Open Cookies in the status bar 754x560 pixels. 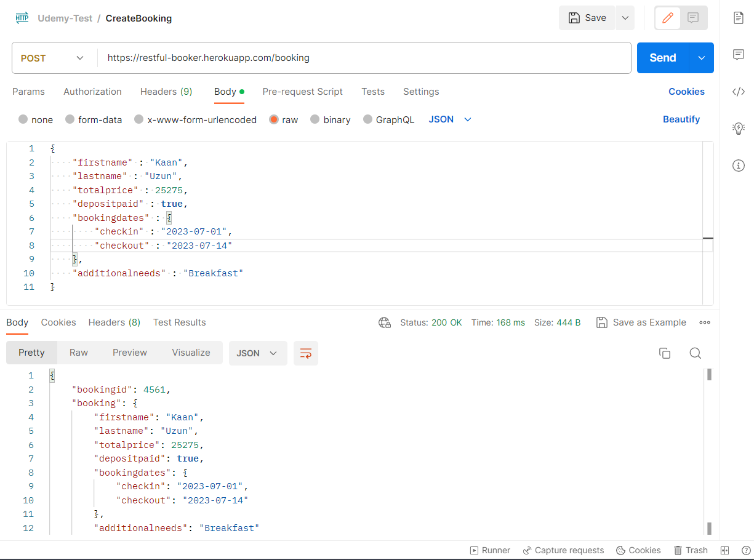pos(638,550)
